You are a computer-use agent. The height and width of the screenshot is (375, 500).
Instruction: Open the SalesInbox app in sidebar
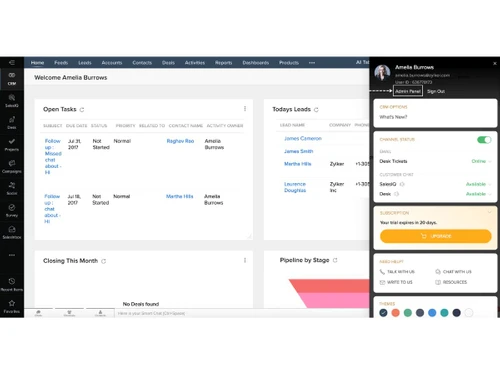(x=12, y=233)
